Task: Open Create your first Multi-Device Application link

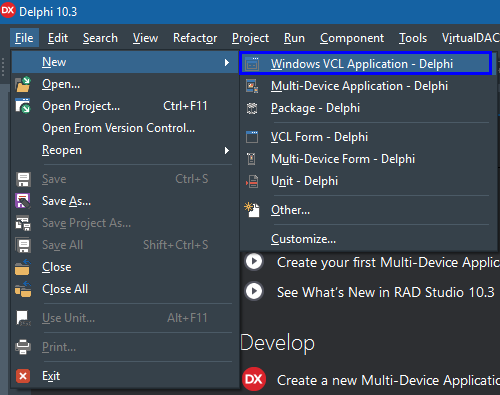Action: point(388,263)
